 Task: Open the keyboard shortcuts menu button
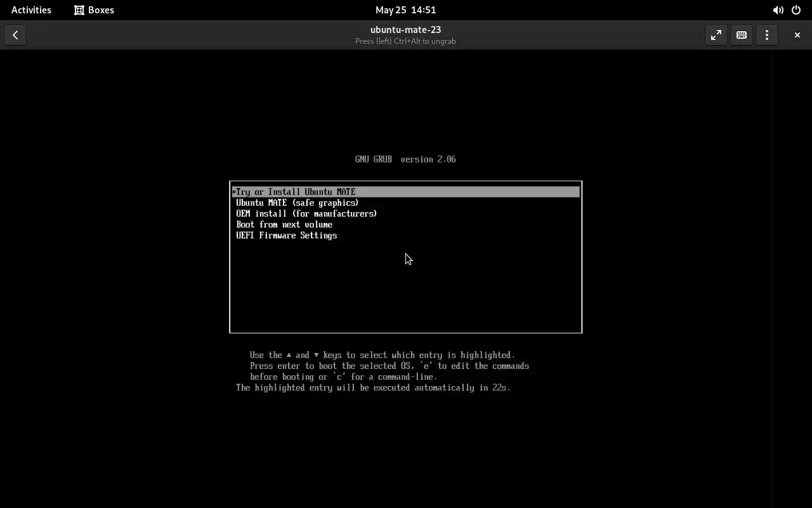click(742, 35)
